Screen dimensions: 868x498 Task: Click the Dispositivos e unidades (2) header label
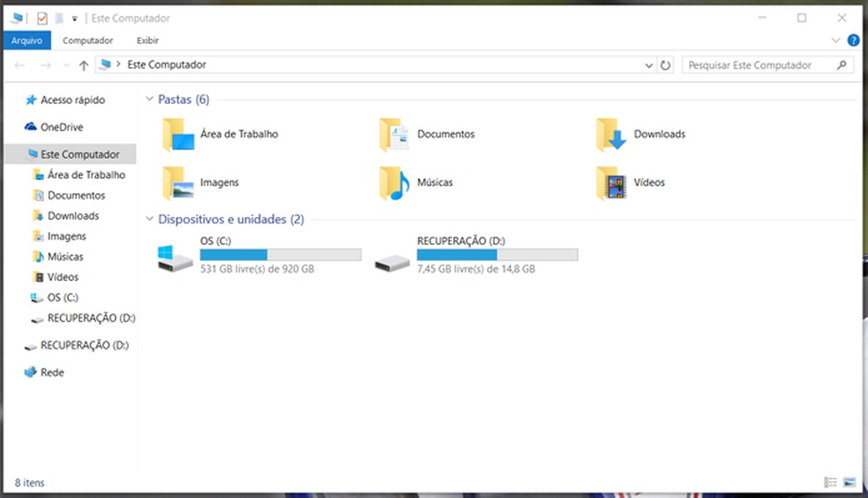tap(231, 219)
